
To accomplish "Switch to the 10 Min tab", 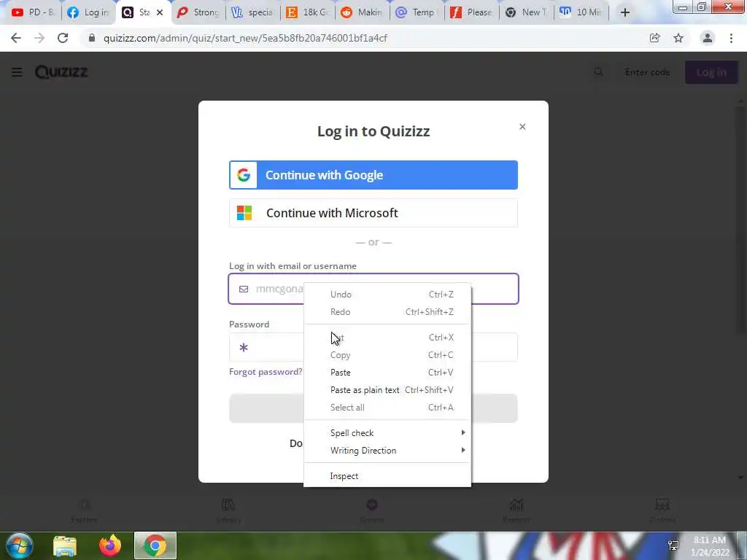I will pos(581,12).
